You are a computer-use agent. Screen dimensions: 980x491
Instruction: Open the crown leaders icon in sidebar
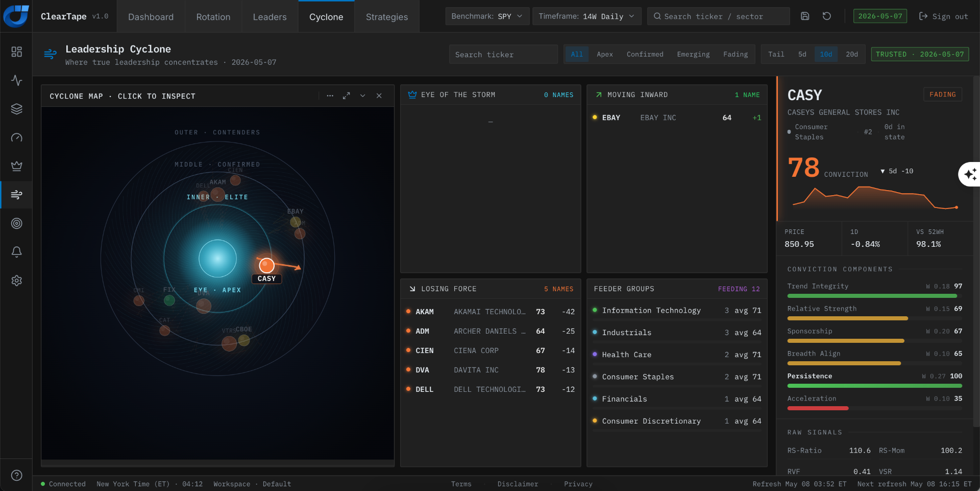coord(16,166)
